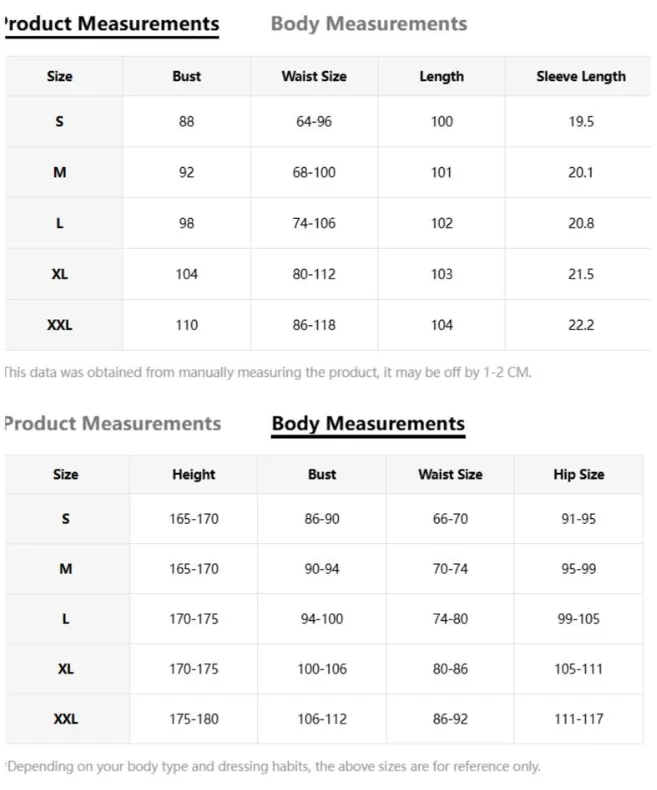This screenshot has width=657, height=790.
Task: Select the lower Body Measurements tab
Action: (x=368, y=424)
